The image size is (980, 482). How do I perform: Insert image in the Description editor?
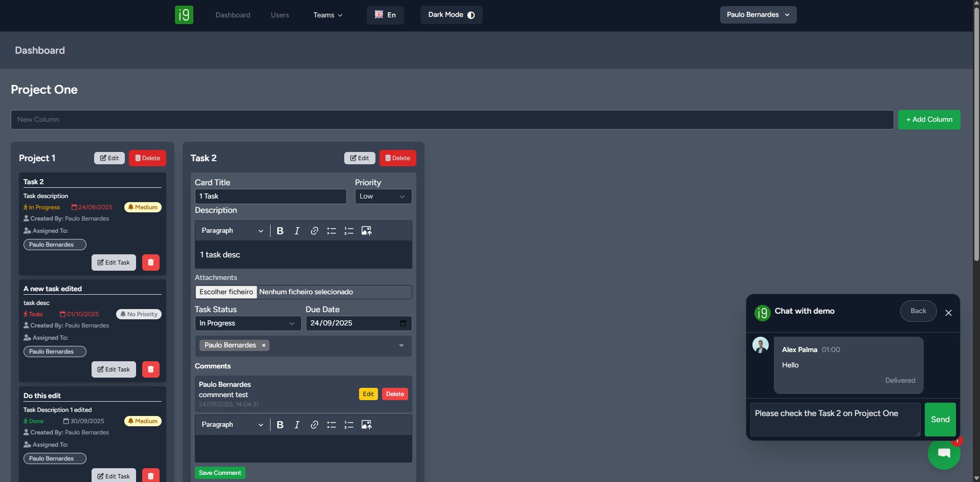(x=366, y=231)
